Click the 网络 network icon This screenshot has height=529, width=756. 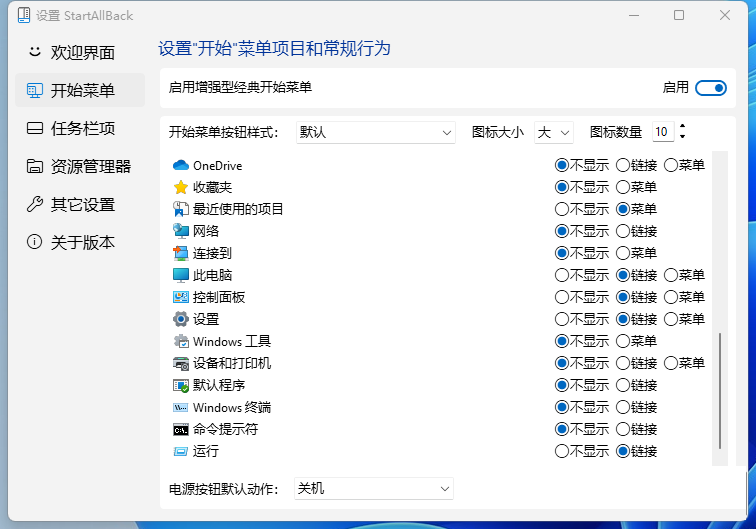181,231
